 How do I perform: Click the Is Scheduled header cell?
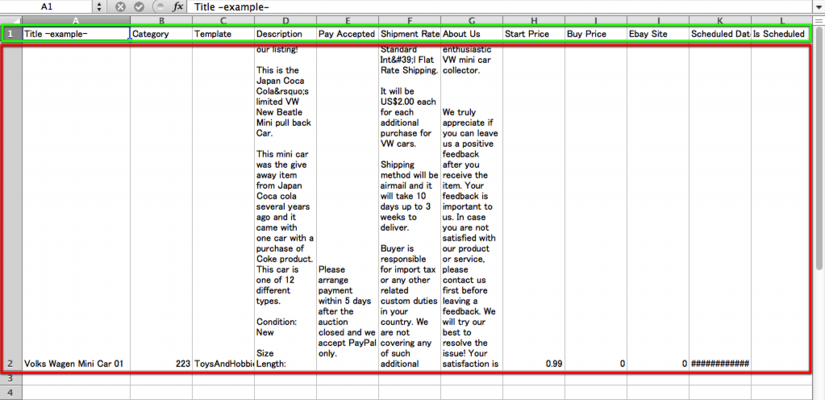pyautogui.click(x=781, y=34)
